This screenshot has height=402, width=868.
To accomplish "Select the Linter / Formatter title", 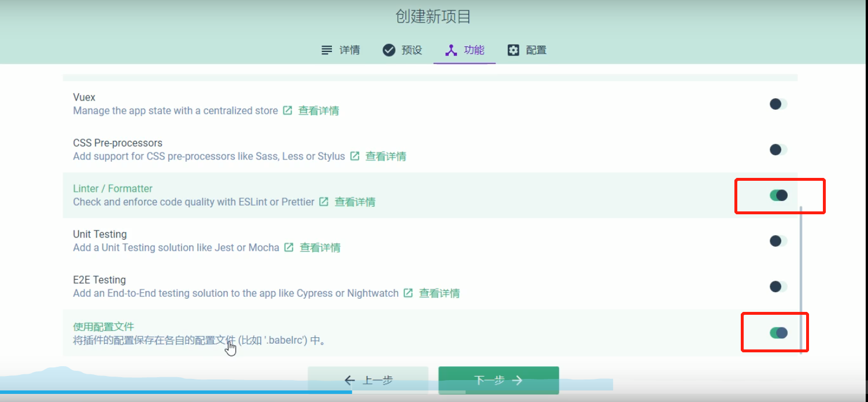I will (x=113, y=189).
